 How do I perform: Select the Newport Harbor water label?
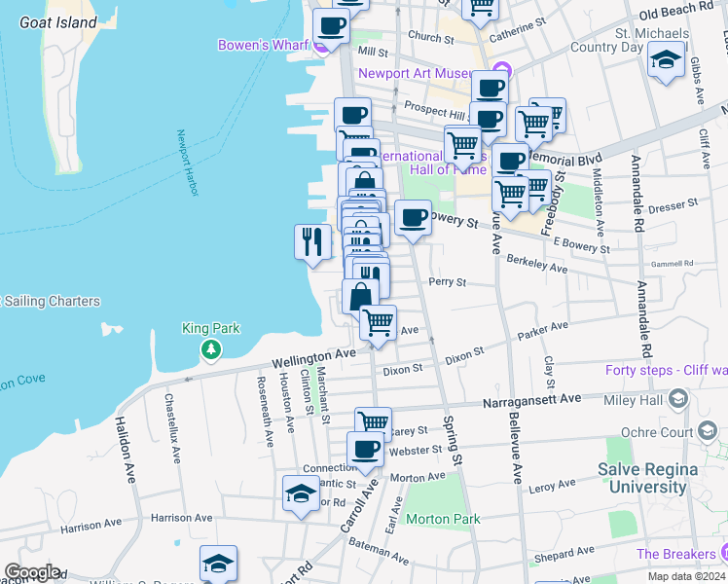(x=188, y=163)
